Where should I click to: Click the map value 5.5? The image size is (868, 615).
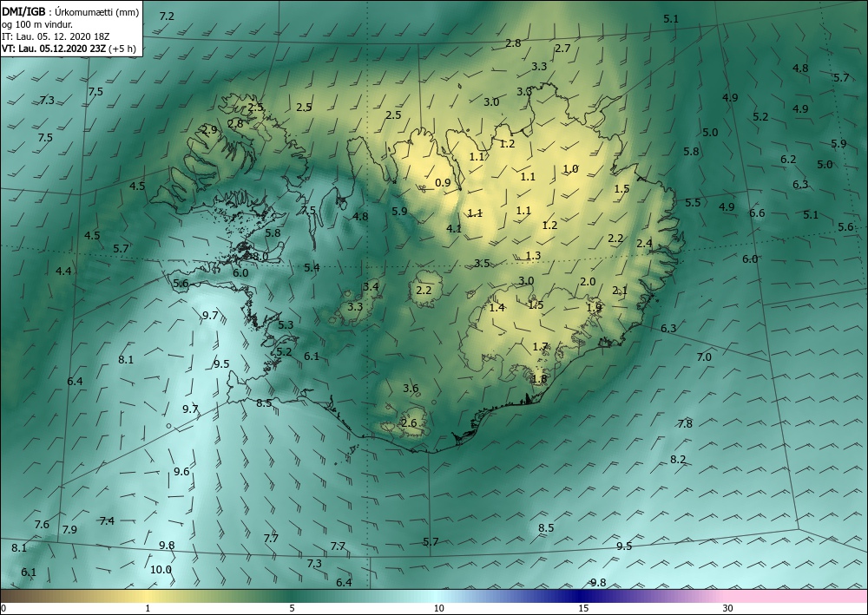pyautogui.click(x=693, y=202)
